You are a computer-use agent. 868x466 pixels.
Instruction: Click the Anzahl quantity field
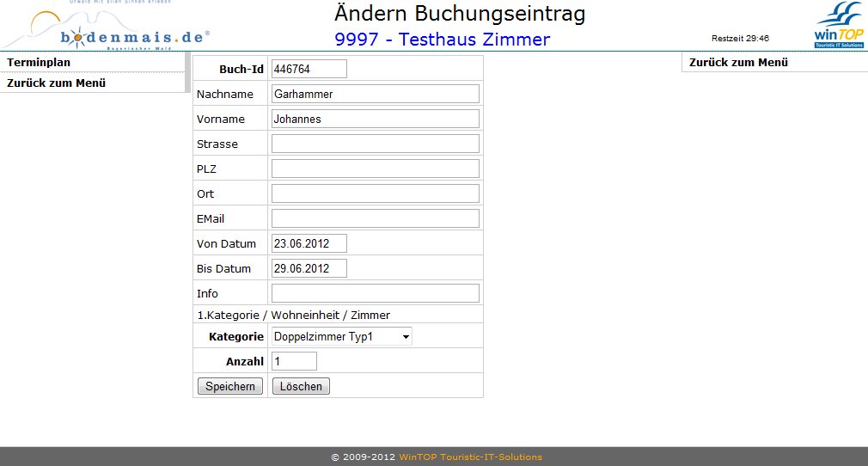(294, 361)
